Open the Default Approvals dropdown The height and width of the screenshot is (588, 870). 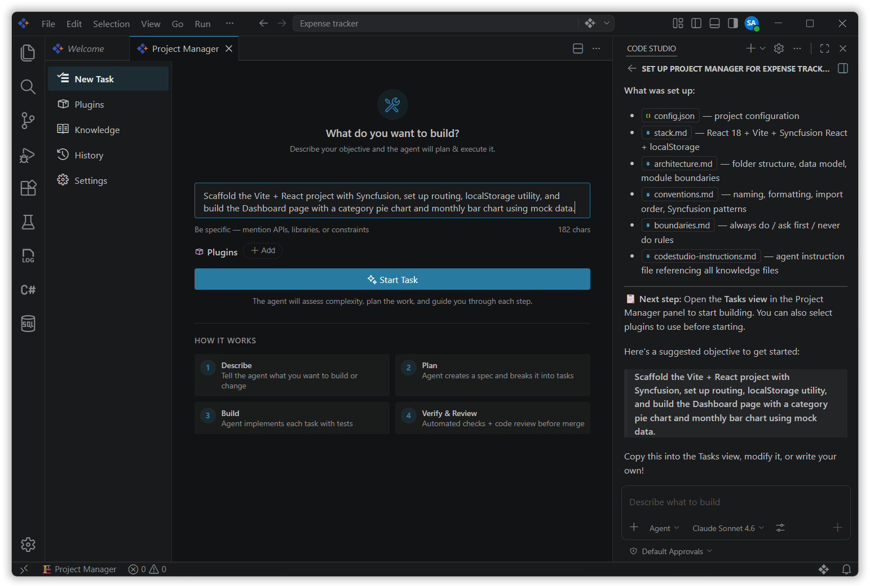point(671,551)
